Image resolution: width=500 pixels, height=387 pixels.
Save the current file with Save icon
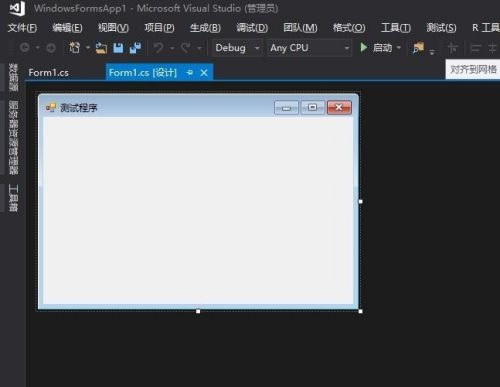coord(118,48)
